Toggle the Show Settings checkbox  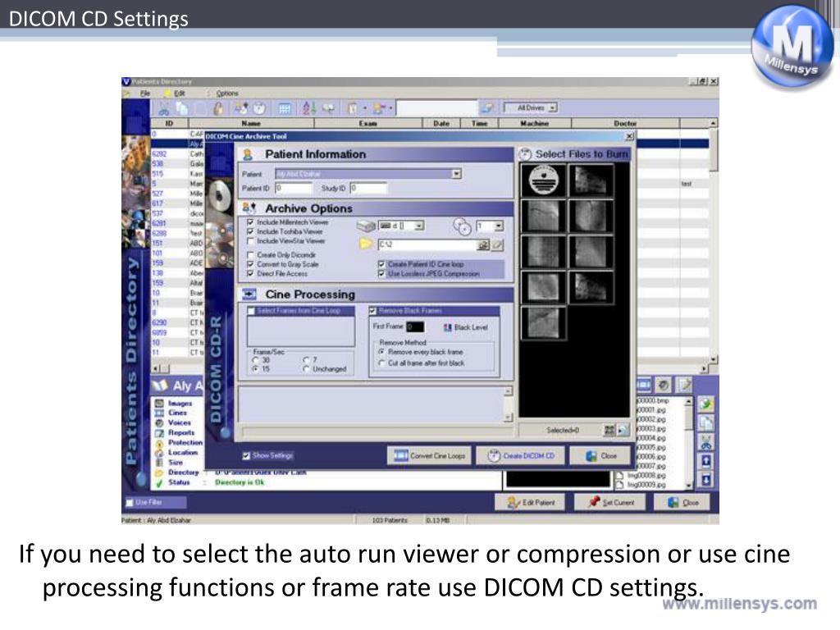246,456
